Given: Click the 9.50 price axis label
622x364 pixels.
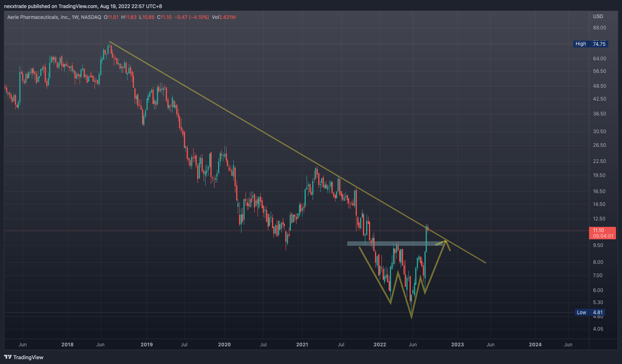Looking at the screenshot, I should click(x=598, y=245).
